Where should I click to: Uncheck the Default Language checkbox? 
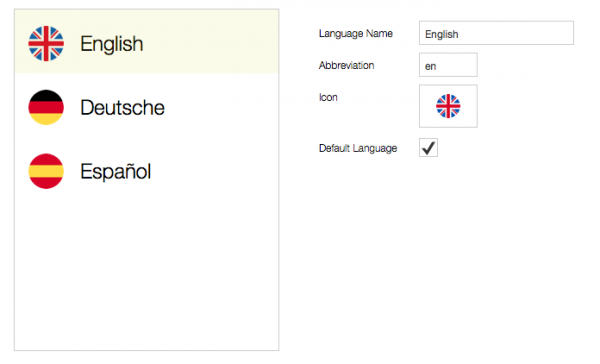click(x=428, y=148)
